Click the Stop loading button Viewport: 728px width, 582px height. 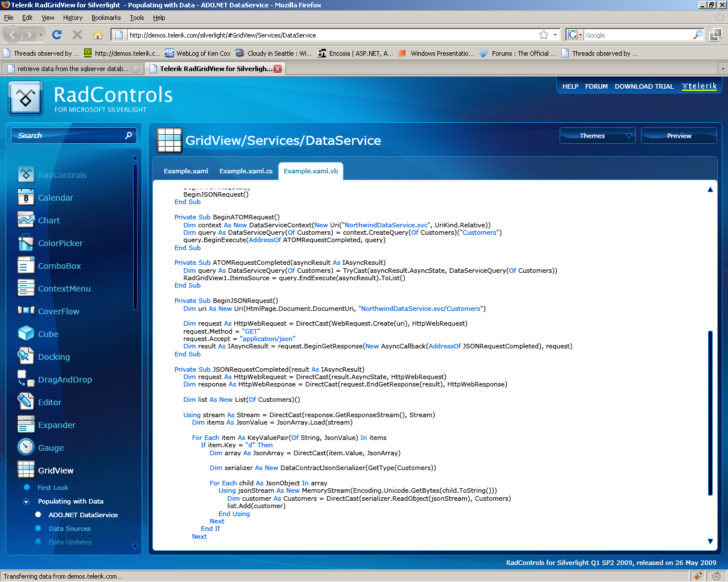[77, 35]
